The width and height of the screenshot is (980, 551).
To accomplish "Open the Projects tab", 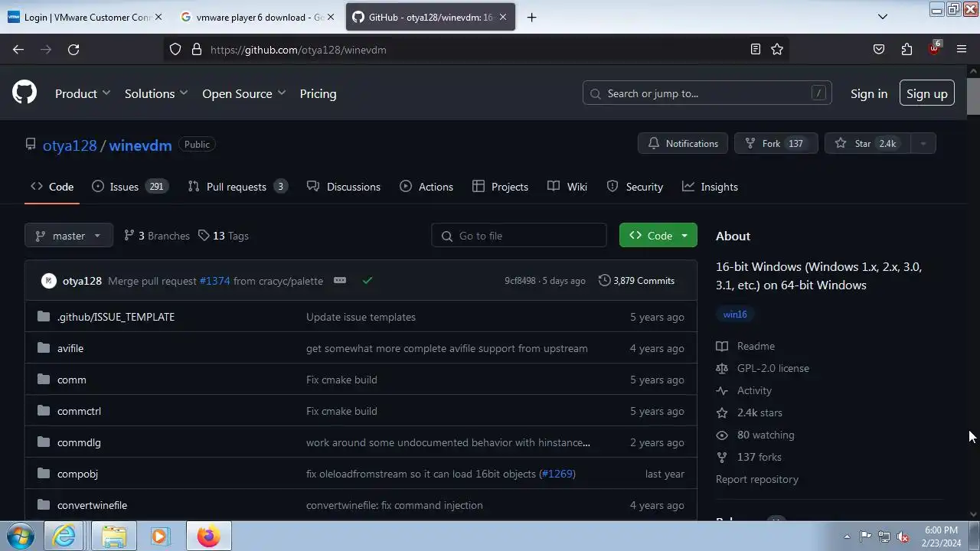I will (501, 187).
